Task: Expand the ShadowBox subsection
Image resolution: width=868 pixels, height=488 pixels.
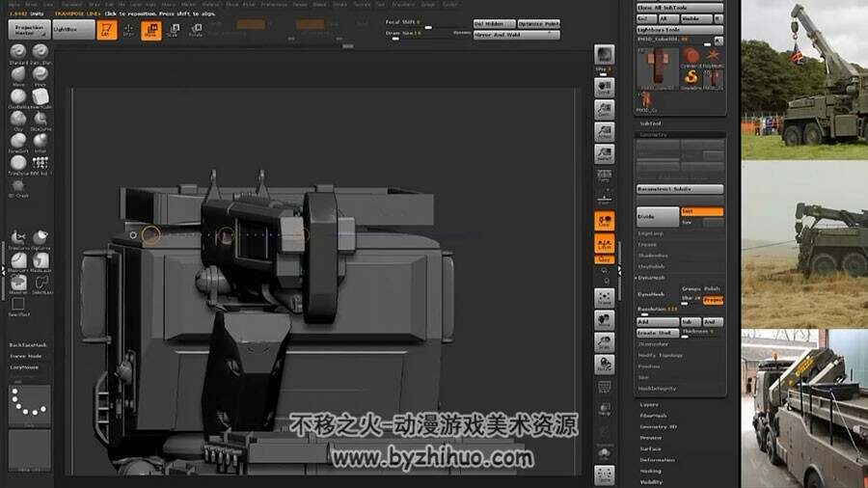Action: point(653,256)
